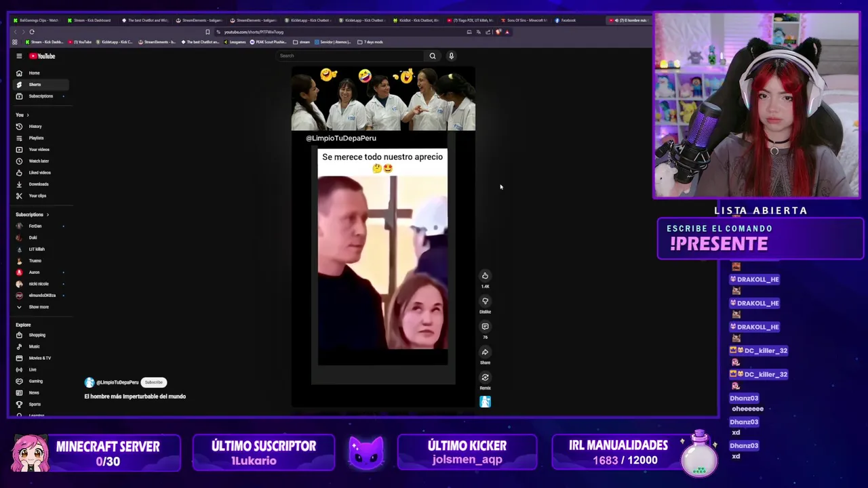Click the browser address bar URL
The width and height of the screenshot is (868, 488).
254,32
